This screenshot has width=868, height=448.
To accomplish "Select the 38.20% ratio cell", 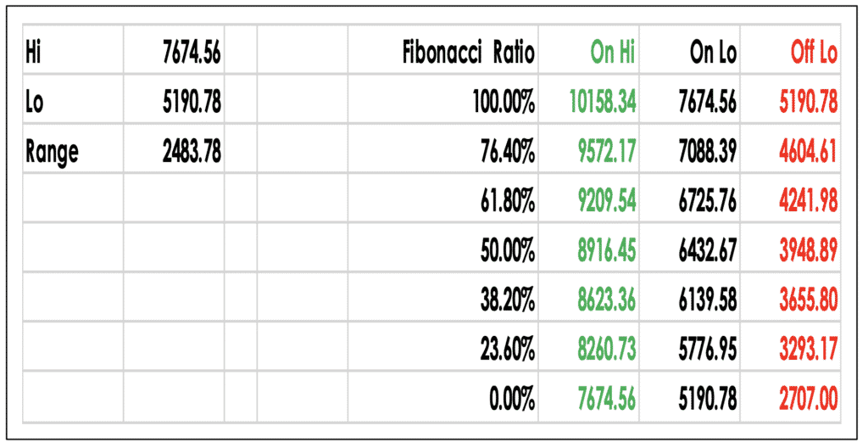I will tap(507, 299).
